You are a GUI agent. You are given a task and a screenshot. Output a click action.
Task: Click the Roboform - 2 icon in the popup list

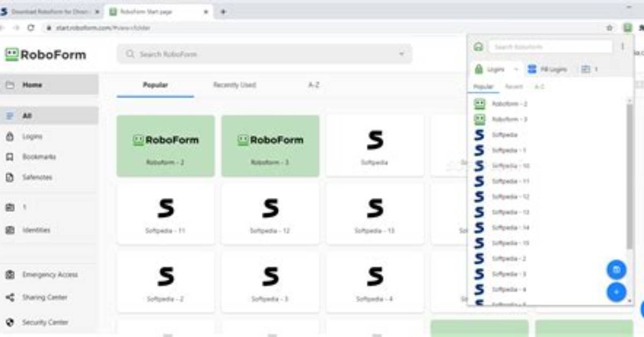[x=479, y=104]
